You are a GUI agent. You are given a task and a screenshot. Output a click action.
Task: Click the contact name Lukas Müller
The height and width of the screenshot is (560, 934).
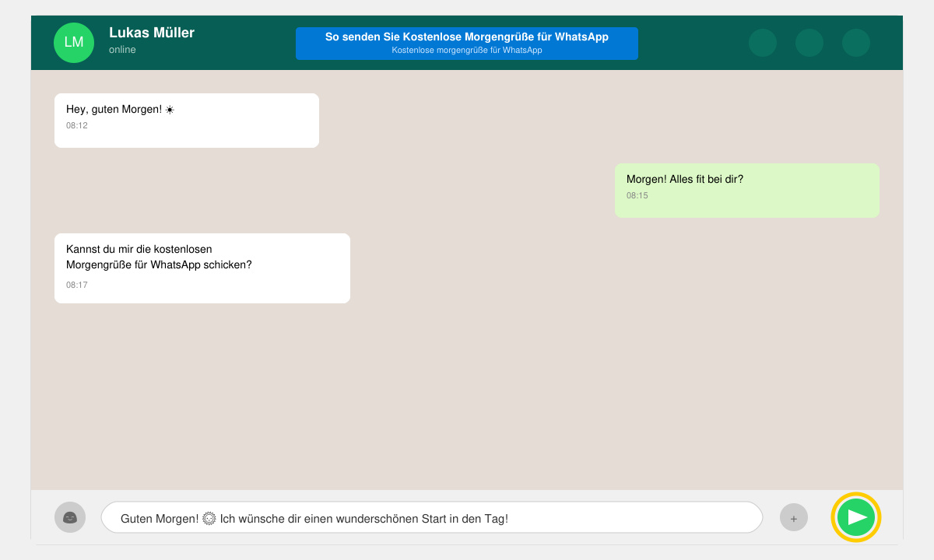152,33
